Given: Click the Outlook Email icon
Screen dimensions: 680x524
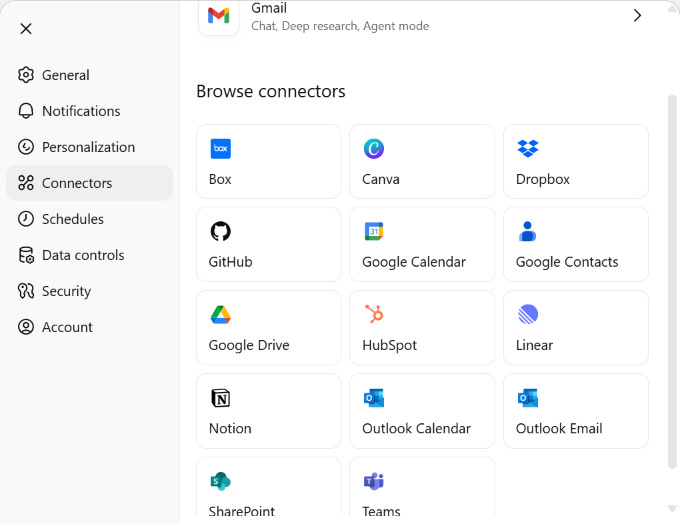Looking at the screenshot, I should [x=528, y=398].
